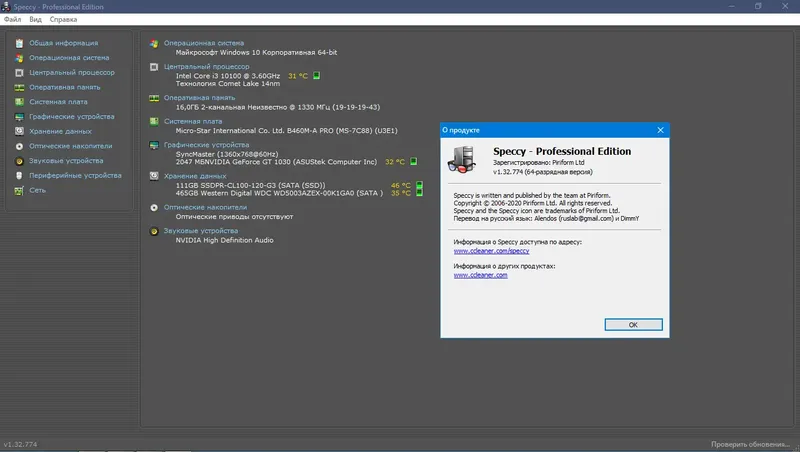The height and width of the screenshot is (452, 800).
Task: Click the 465GB Western Digital drive line
Action: tap(279, 193)
